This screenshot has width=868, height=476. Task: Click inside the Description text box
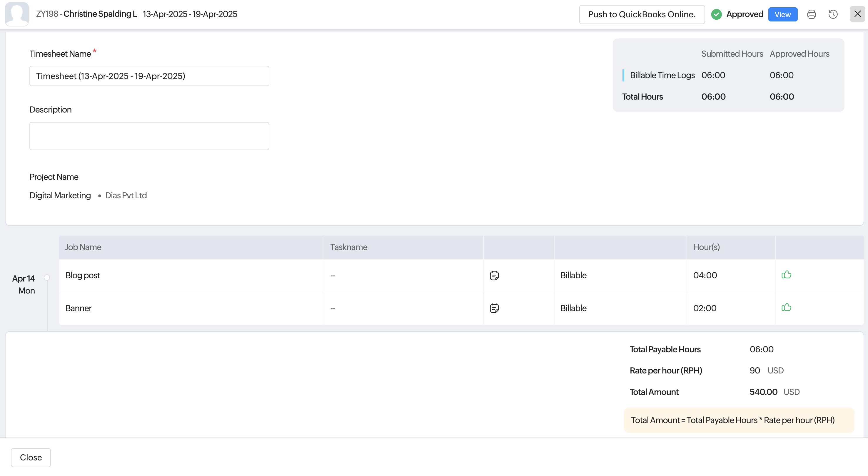point(149,136)
